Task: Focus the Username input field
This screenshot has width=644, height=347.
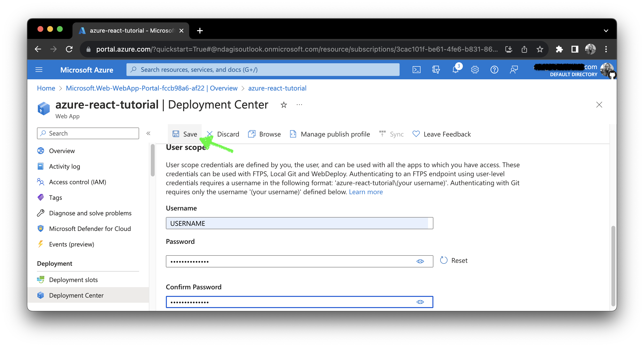Action: point(299,223)
